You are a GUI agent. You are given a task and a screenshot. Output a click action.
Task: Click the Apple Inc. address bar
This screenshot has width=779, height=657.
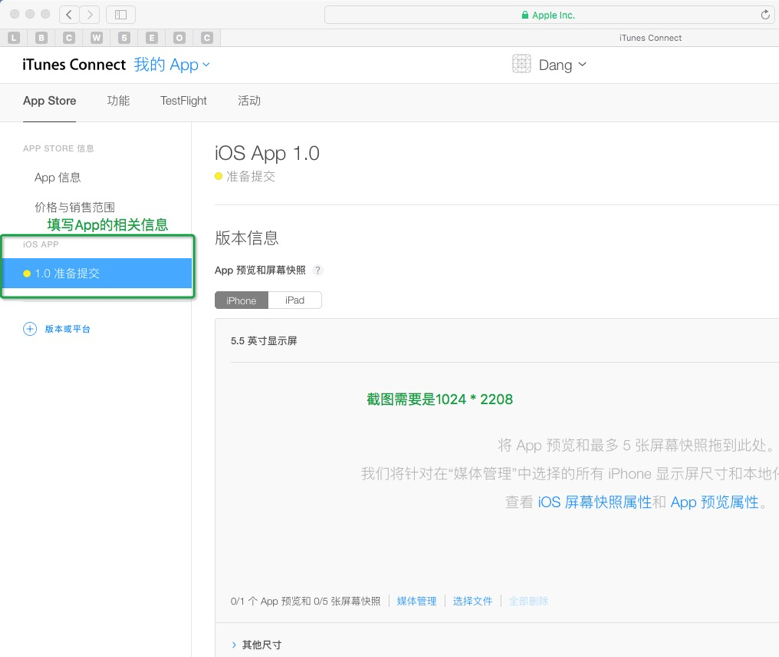(x=548, y=15)
